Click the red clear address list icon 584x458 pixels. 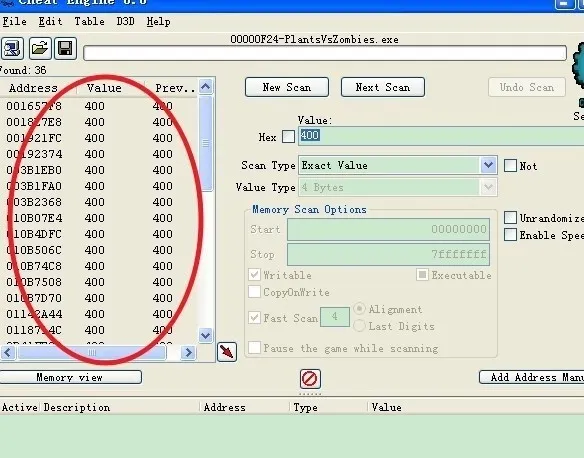(310, 379)
